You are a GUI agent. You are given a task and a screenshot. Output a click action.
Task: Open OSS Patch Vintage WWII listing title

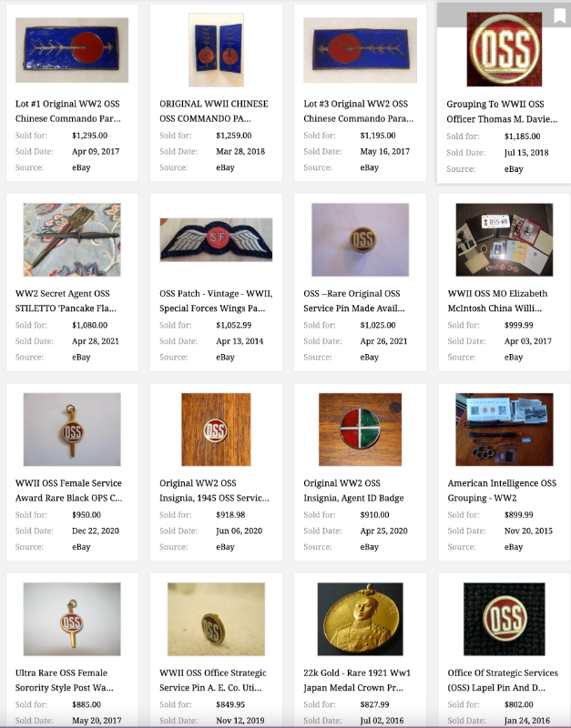click(216, 301)
